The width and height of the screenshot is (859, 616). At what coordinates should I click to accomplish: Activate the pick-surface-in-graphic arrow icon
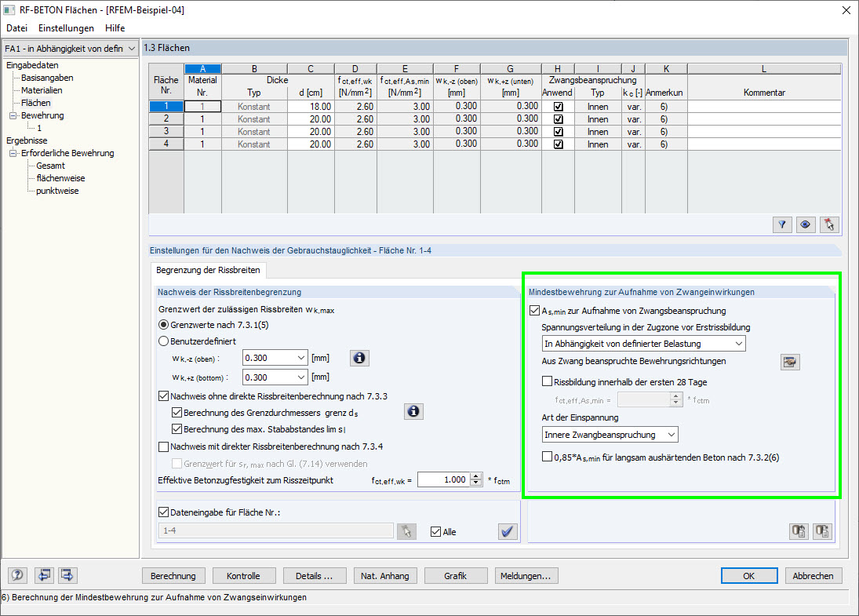coord(829,224)
